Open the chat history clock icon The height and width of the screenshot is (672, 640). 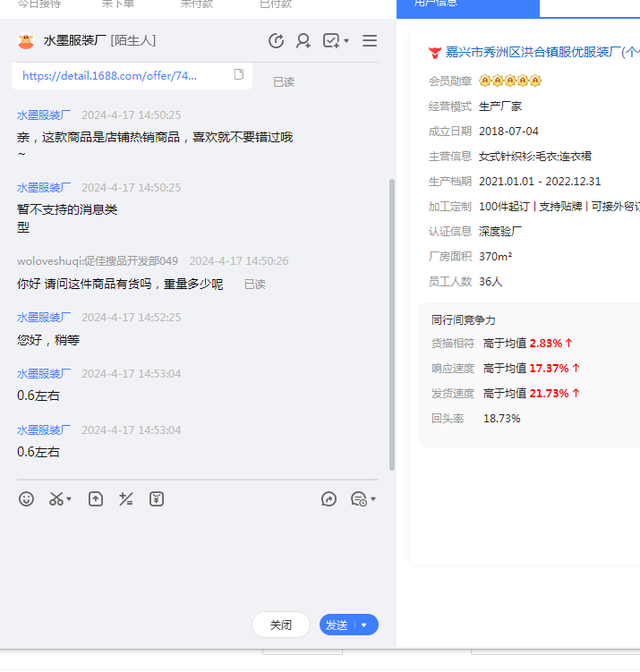click(x=359, y=499)
